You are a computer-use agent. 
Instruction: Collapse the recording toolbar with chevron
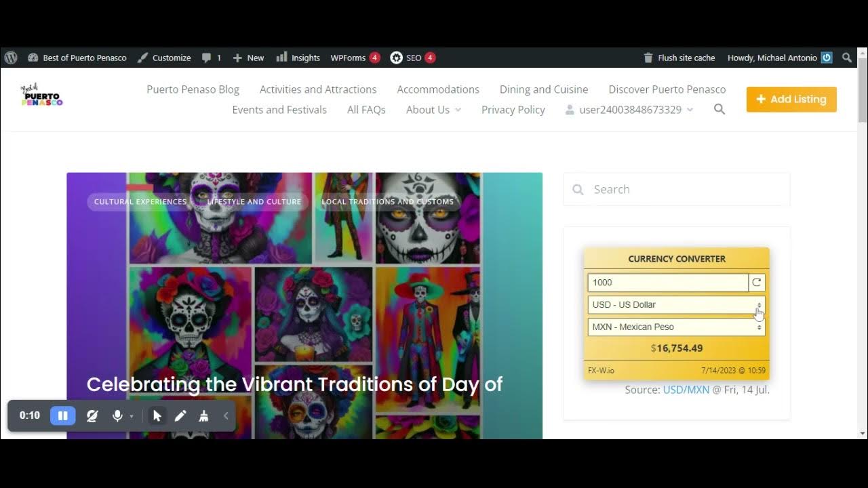click(226, 415)
